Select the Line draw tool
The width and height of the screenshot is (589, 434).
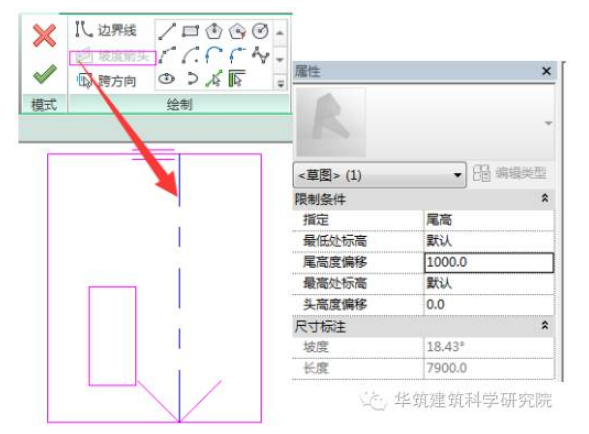pos(167,31)
